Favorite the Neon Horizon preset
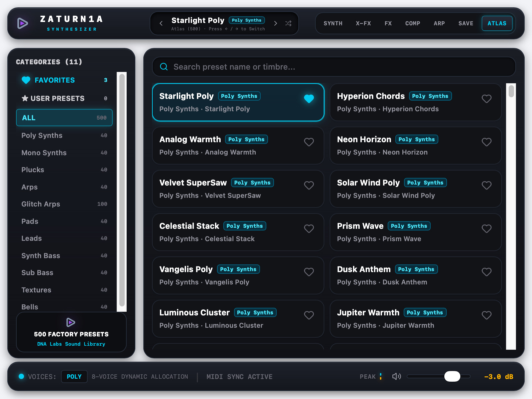 click(487, 142)
